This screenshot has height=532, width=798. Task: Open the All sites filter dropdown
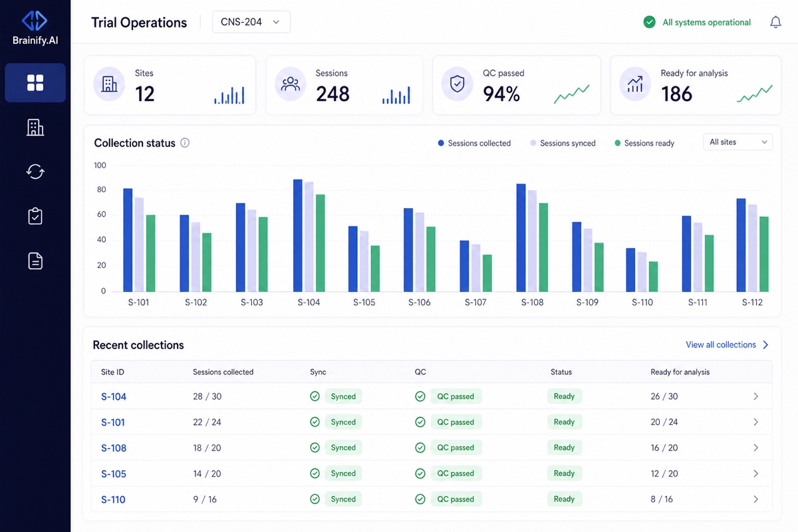[x=737, y=142]
